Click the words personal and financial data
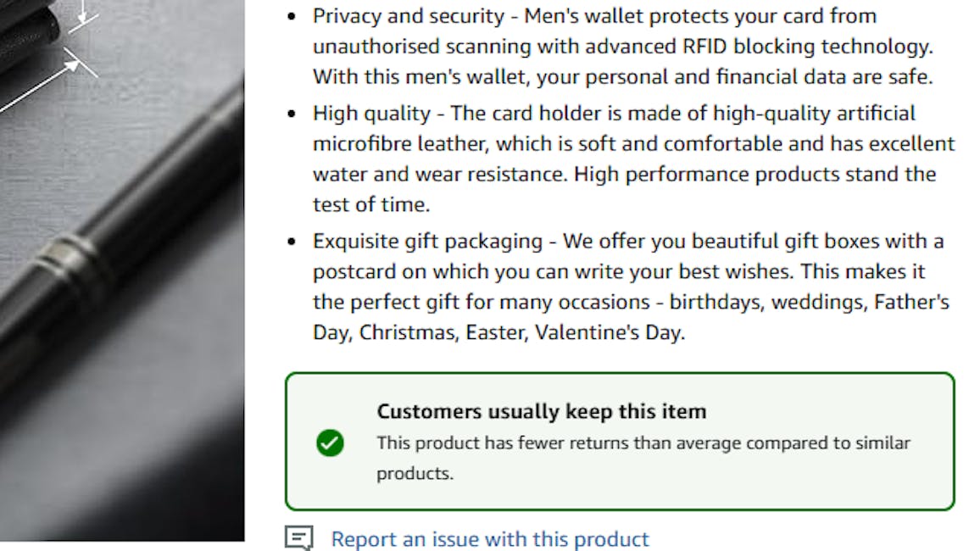Image resolution: width=980 pixels, height=551 pixels. point(641,77)
